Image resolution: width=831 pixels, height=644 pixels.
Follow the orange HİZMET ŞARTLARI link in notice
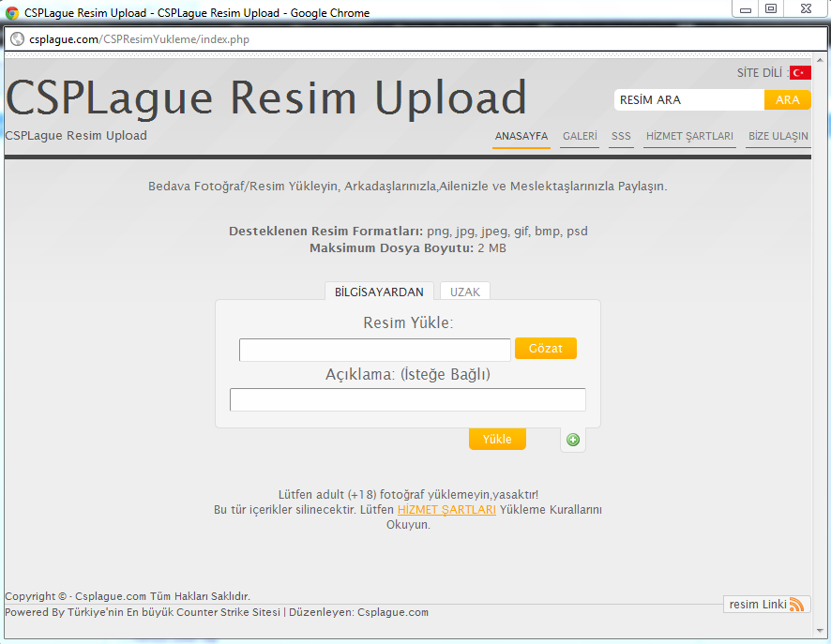tap(446, 509)
